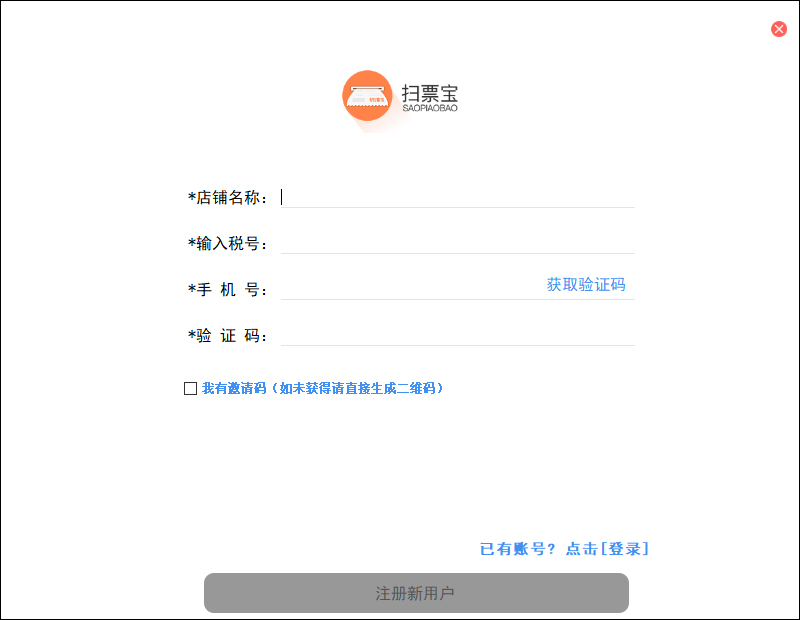This screenshot has height=620, width=800.
Task: Click into the 手机号 input field
Action: (412, 289)
